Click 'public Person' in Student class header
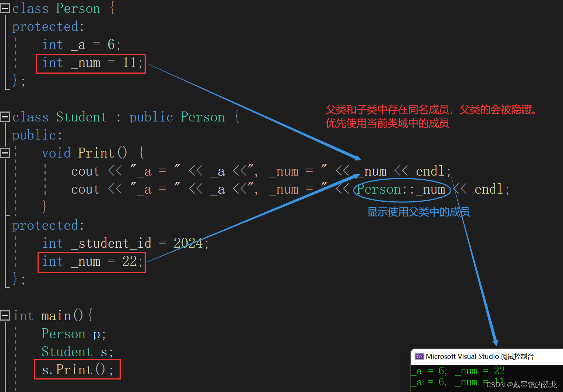 click(x=177, y=117)
